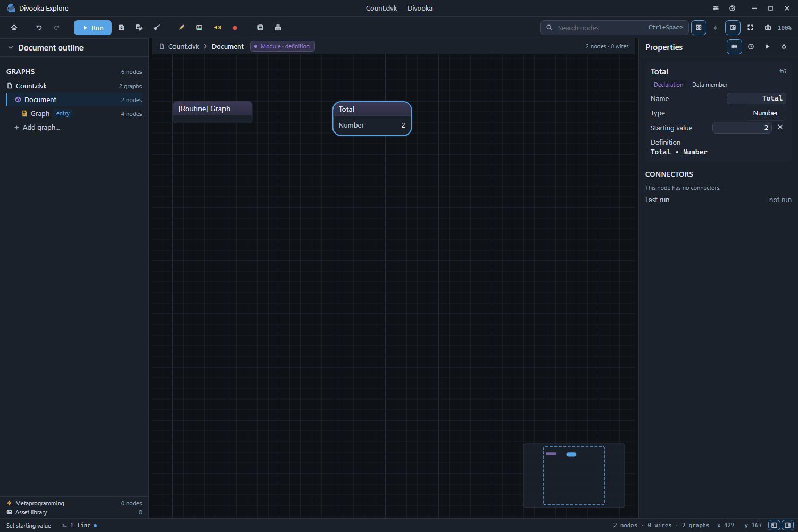
Task: Click the fit-to-screen brackets icon
Action: coord(751,28)
